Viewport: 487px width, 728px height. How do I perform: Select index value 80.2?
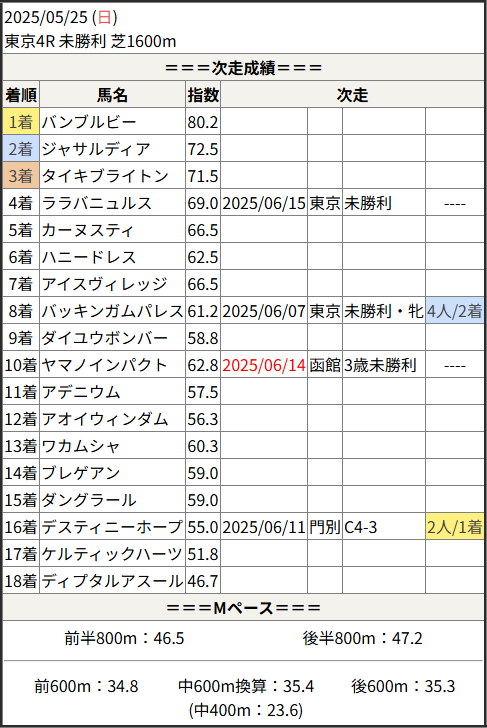tap(203, 122)
